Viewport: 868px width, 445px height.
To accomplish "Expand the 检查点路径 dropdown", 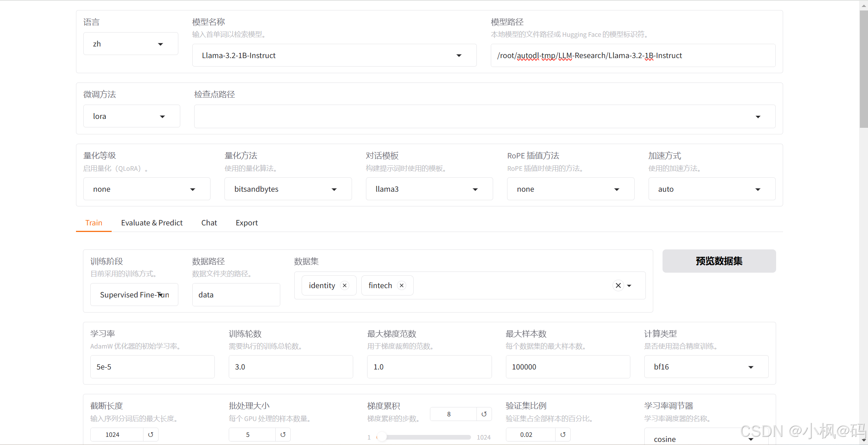I will (x=758, y=117).
